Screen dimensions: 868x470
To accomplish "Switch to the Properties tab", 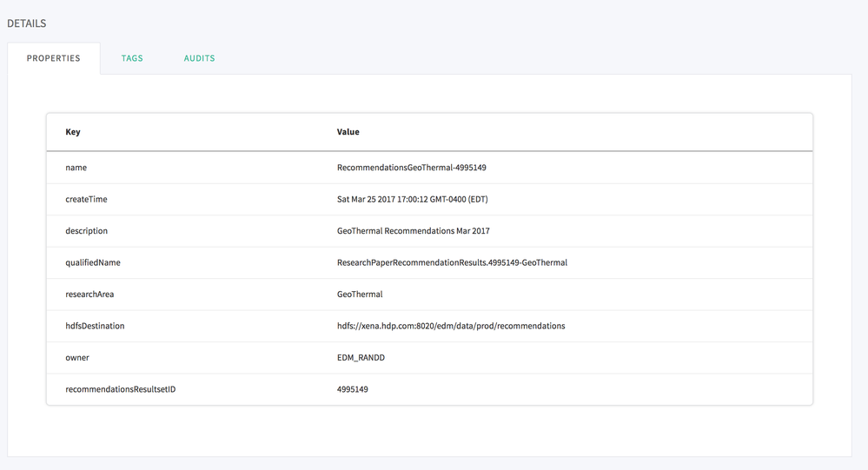I will coord(54,58).
